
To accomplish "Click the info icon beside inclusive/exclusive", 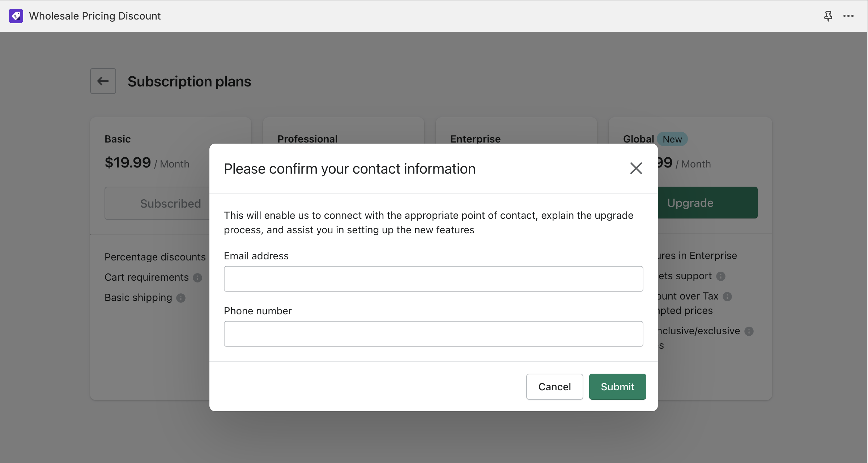I will [x=749, y=331].
